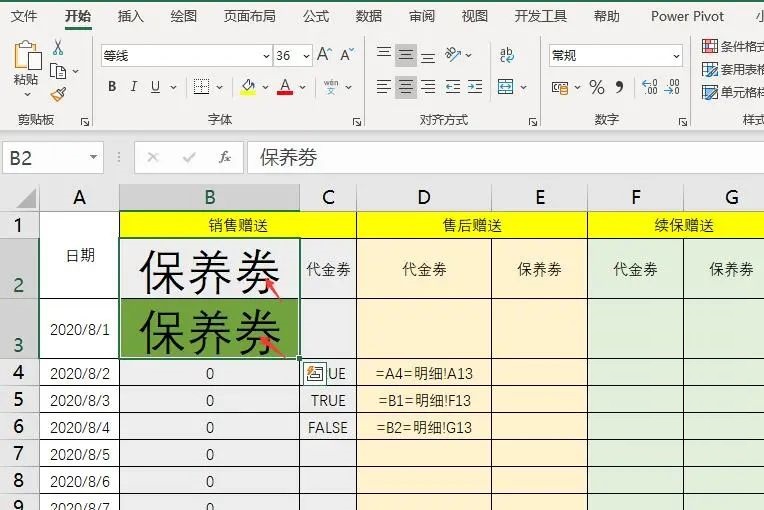Expand merge cell options arrow
This screenshot has height=510, width=764.
[x=523, y=88]
